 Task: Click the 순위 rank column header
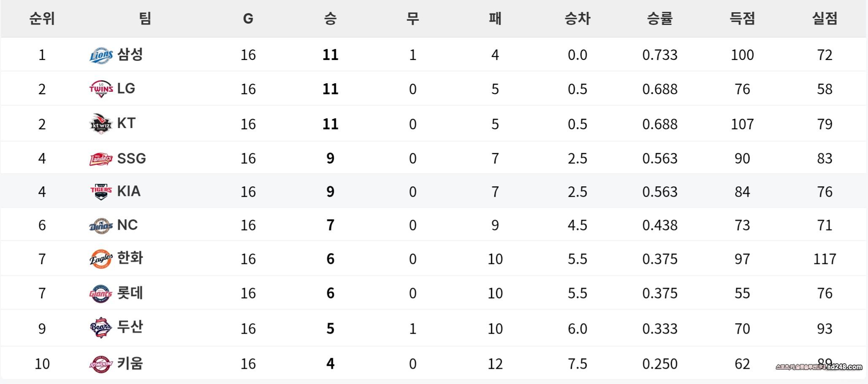click(42, 19)
